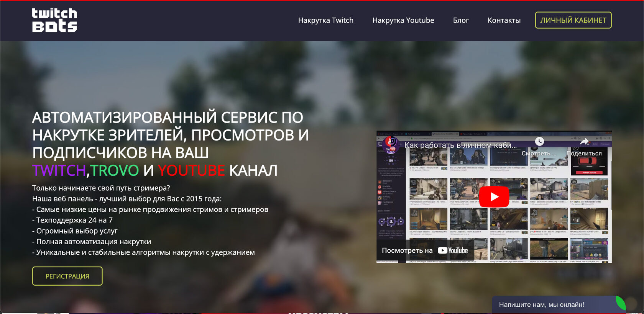Play the embedded YouTube video
This screenshot has width=644, height=314.
(494, 197)
